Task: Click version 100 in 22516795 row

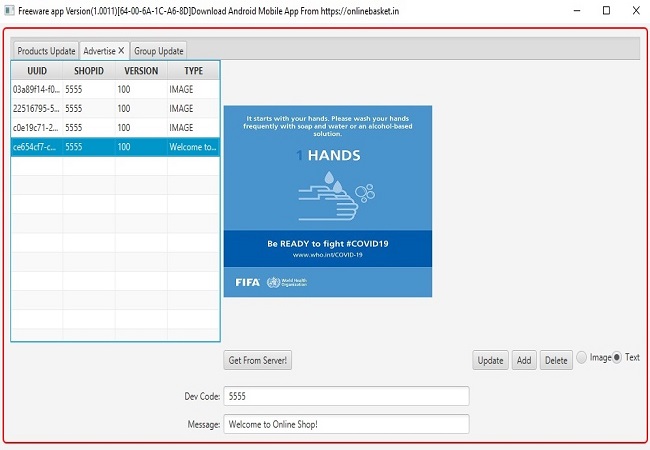Action: pos(141,108)
